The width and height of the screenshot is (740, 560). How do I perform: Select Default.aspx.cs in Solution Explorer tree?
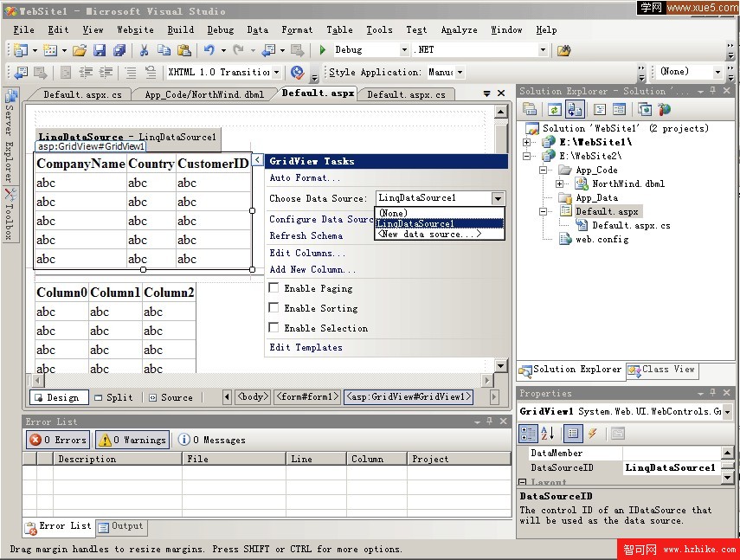(x=631, y=226)
